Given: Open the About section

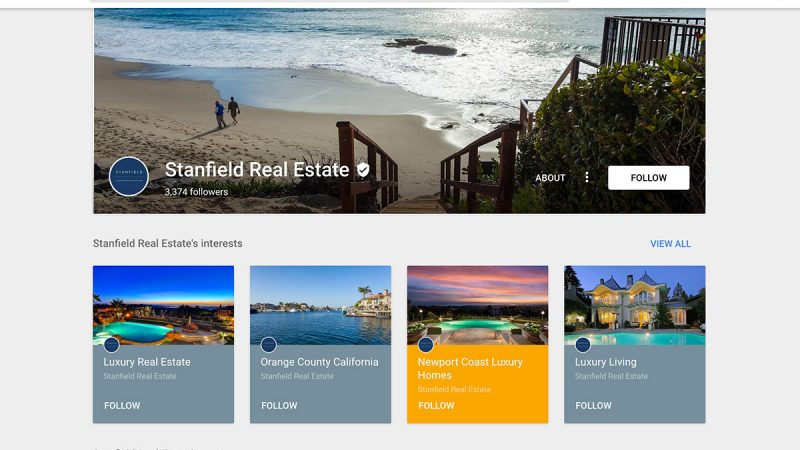Looking at the screenshot, I should (x=550, y=178).
